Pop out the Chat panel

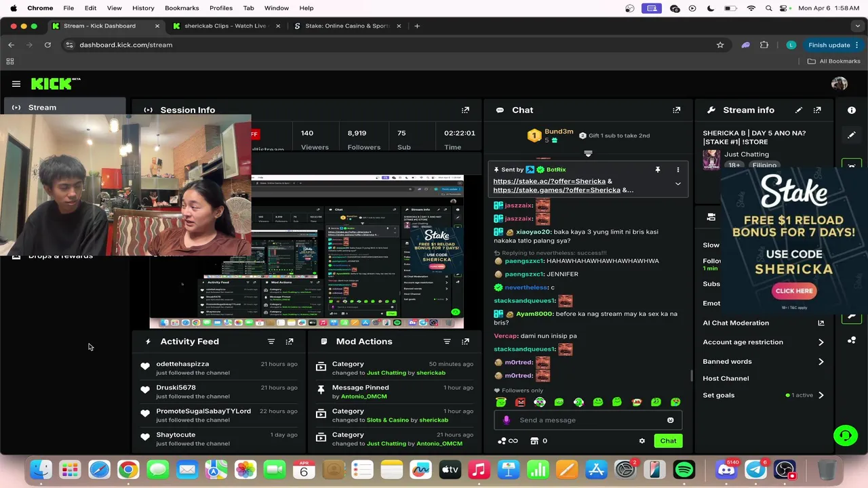pos(676,110)
